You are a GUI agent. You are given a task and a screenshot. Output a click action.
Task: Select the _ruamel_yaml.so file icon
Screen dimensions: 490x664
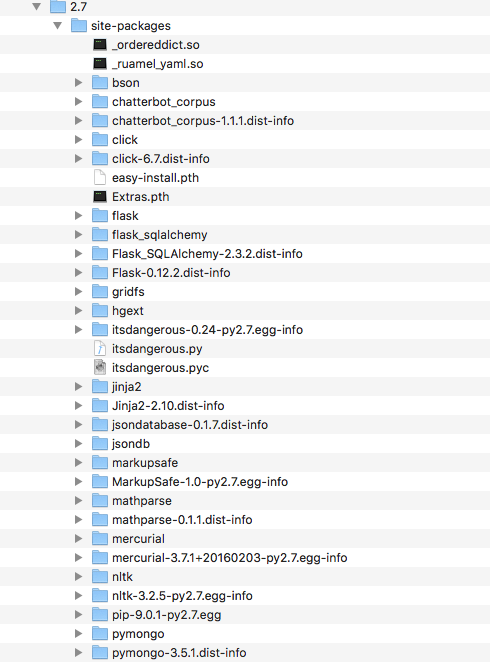point(100,64)
